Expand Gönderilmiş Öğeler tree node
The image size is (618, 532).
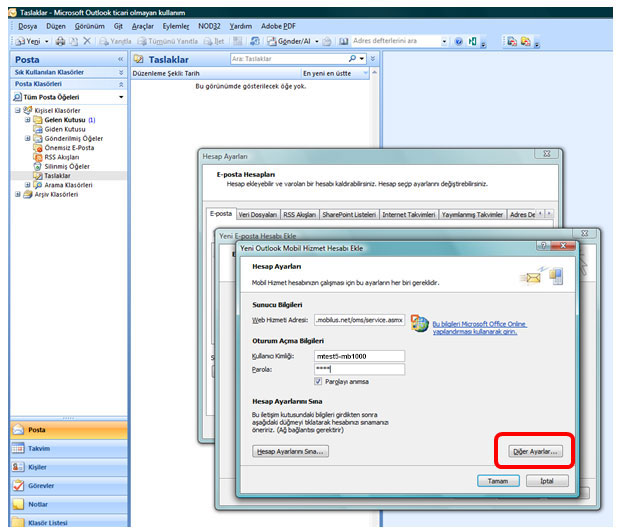point(28,138)
